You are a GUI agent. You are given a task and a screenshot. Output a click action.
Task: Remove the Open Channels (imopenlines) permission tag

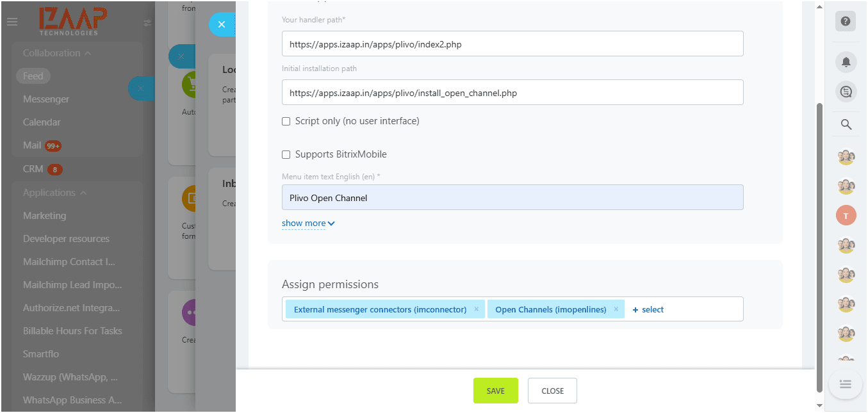coord(615,309)
